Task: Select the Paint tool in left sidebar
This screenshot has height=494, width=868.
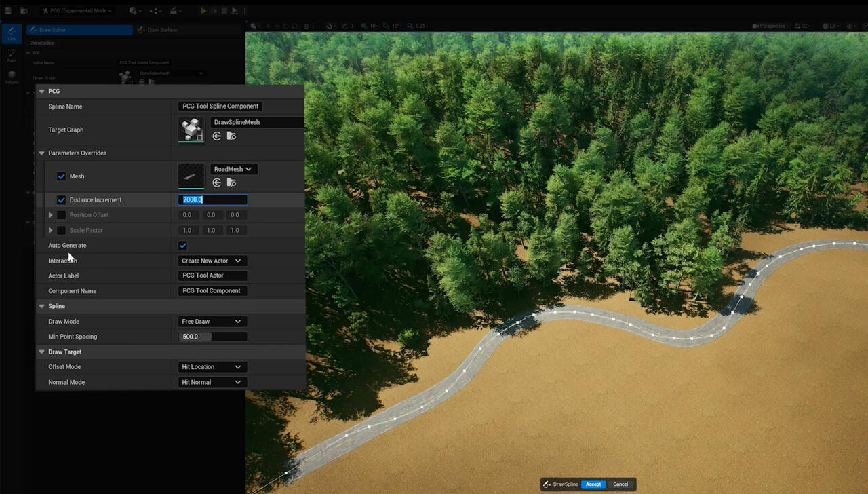Action: (x=12, y=56)
